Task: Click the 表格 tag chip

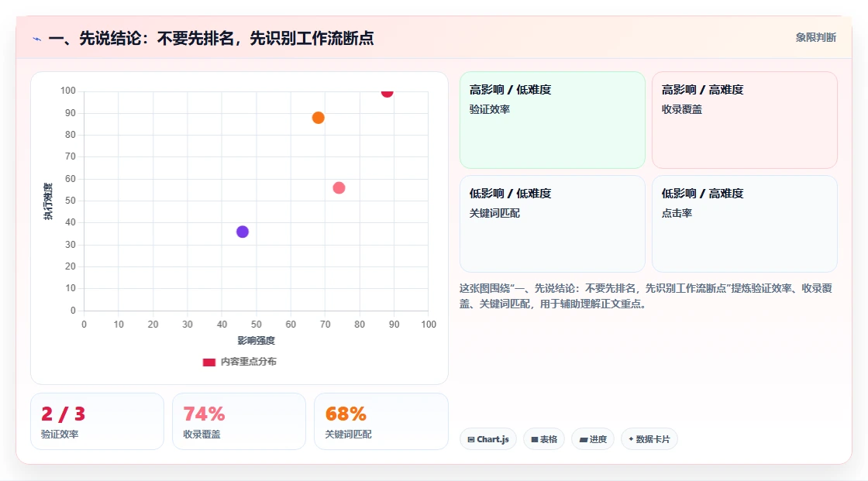Action: 544,439
